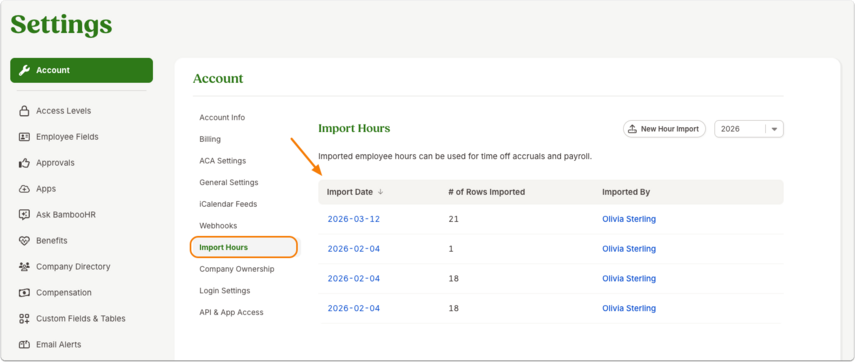This screenshot has width=855, height=362.
Task: Click the Import Hours section heading
Action: click(x=354, y=129)
